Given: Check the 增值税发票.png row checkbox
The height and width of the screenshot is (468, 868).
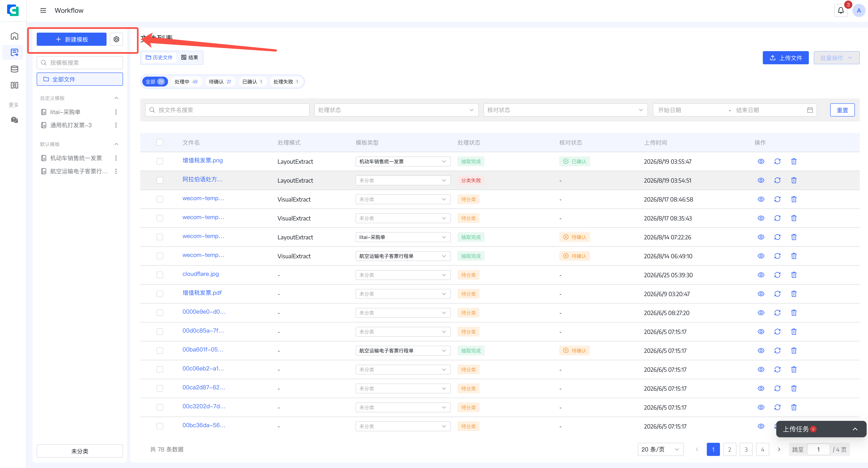Looking at the screenshot, I should 160,161.
